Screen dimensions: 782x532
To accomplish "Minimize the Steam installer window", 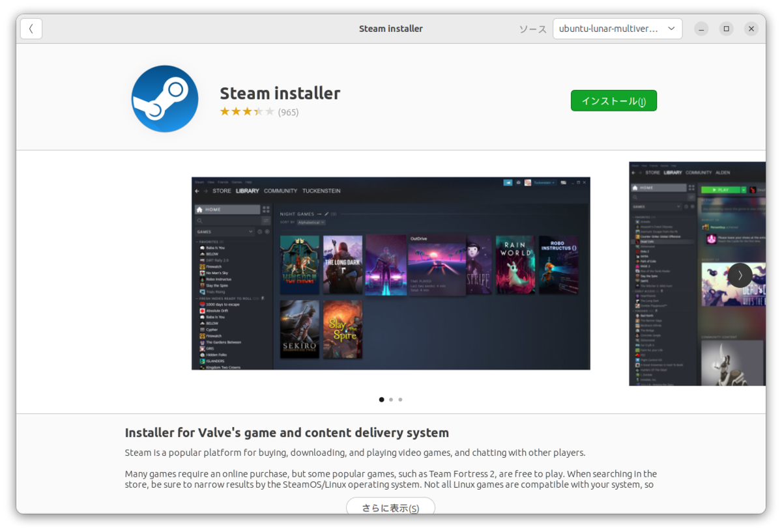I will click(x=701, y=29).
